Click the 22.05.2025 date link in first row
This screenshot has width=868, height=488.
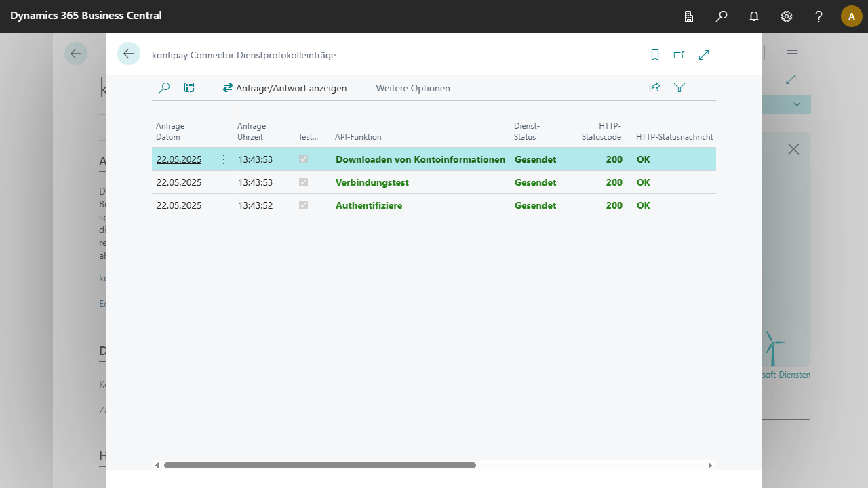(179, 159)
